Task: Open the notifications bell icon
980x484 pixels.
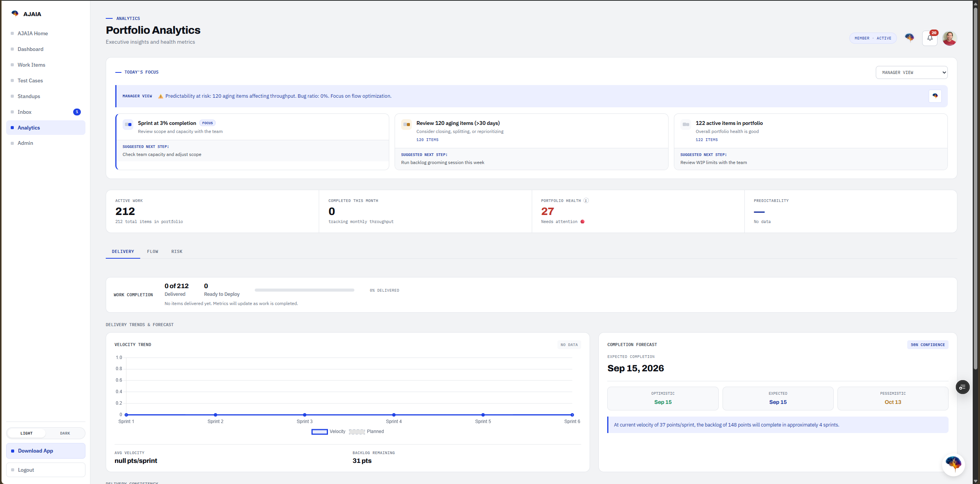Action: tap(930, 38)
